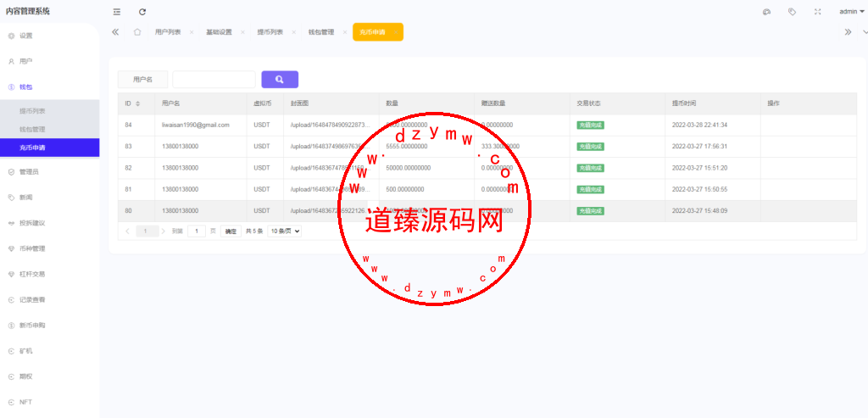The width and height of the screenshot is (868, 418).
Task: Click timestamp 2022-03-27 17:56:31
Action: point(699,147)
